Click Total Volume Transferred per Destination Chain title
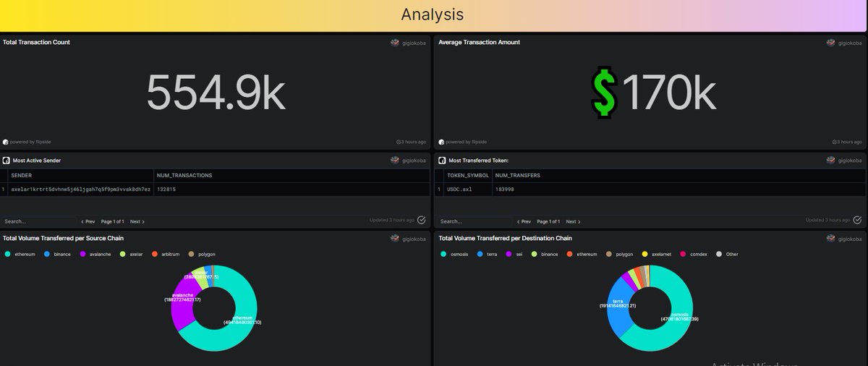 (x=505, y=238)
